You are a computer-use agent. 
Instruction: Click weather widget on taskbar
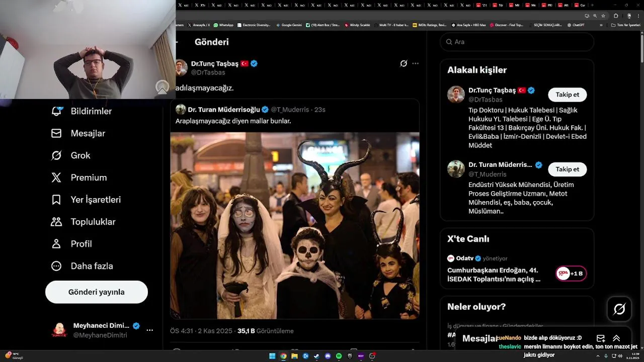(x=14, y=356)
